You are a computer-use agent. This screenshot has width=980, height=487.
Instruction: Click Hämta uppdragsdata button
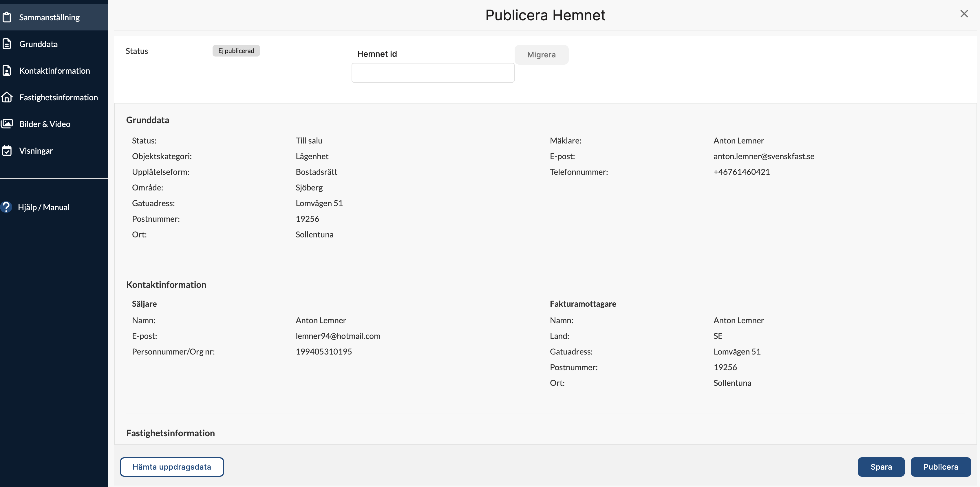pos(171,466)
